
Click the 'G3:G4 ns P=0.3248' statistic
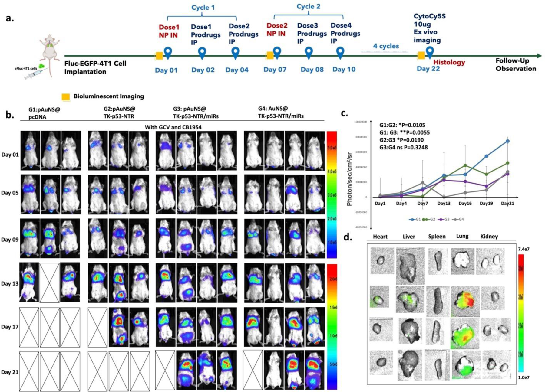(x=404, y=147)
